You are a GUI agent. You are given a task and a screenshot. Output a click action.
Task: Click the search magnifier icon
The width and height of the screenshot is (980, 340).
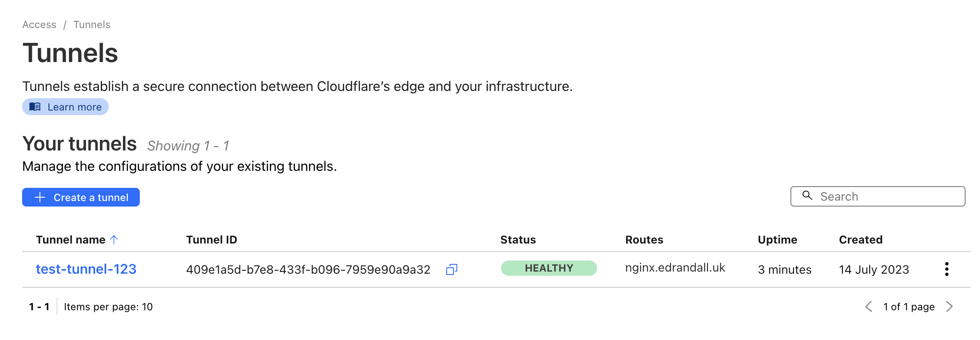[807, 195]
